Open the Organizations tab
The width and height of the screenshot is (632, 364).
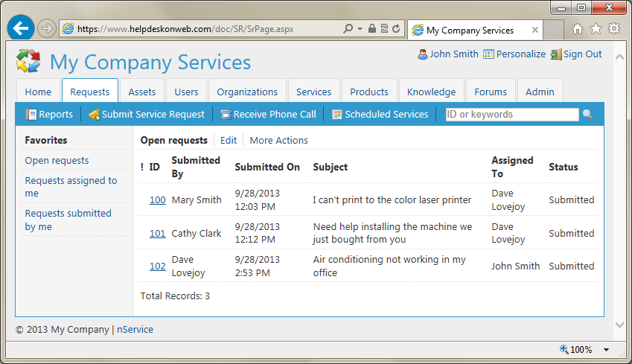[247, 92]
